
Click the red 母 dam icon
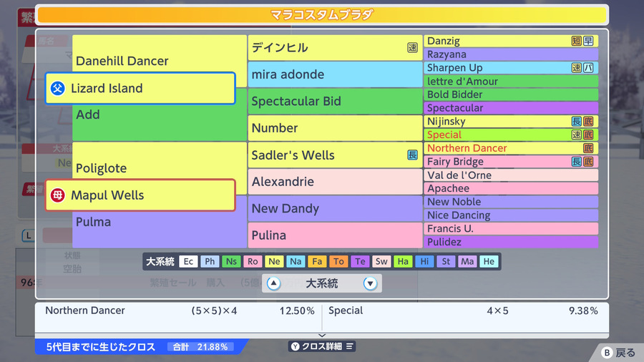[x=57, y=195]
